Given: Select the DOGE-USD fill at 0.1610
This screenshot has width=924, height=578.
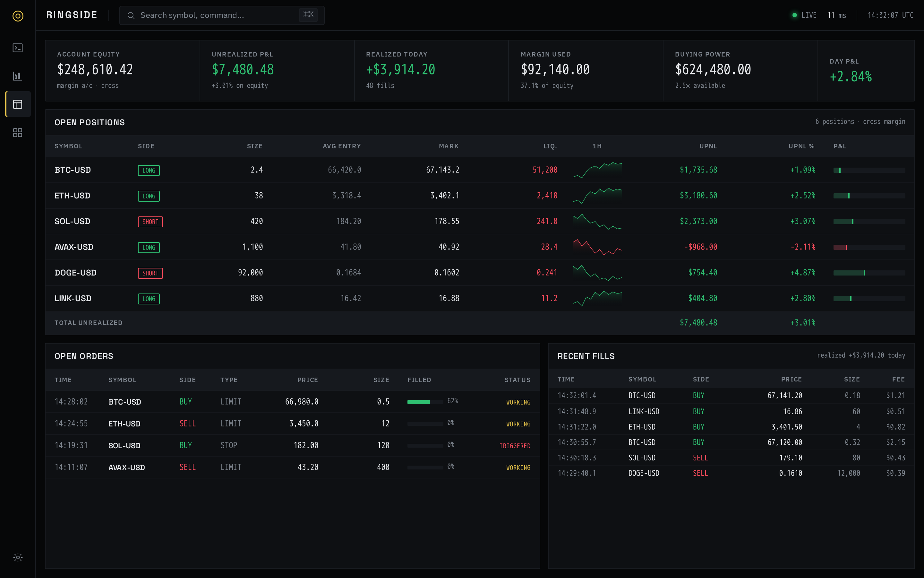Looking at the screenshot, I should tap(731, 473).
